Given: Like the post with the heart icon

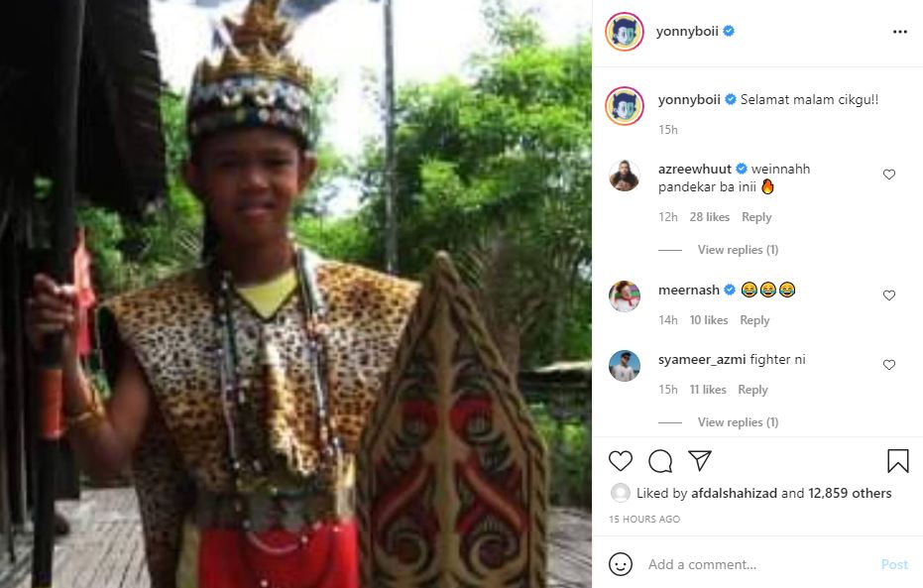Looking at the screenshot, I should coord(621,461).
